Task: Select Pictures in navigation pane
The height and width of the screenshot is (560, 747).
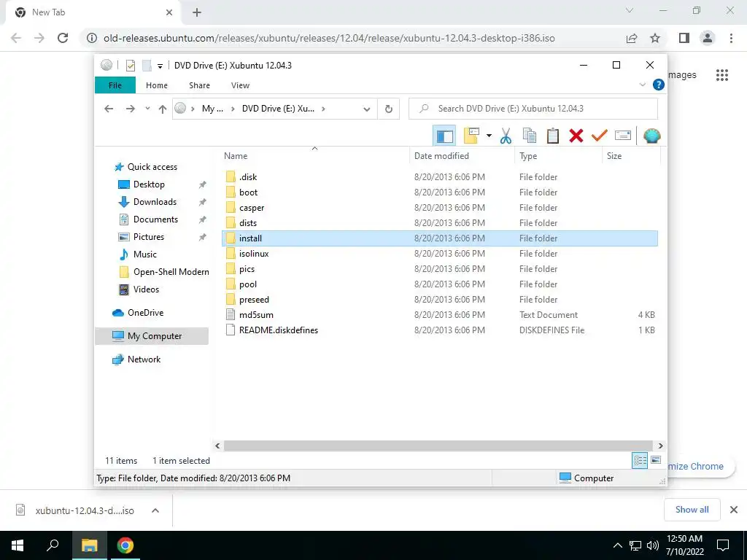Action: pos(148,237)
